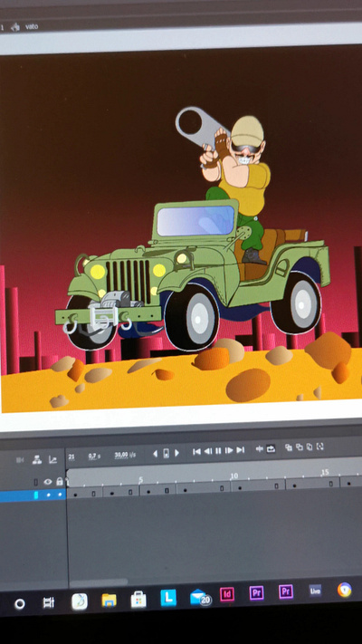The height and width of the screenshot is (644, 362).
Task: Open File Explorer from the taskbar
Action: click(110, 601)
